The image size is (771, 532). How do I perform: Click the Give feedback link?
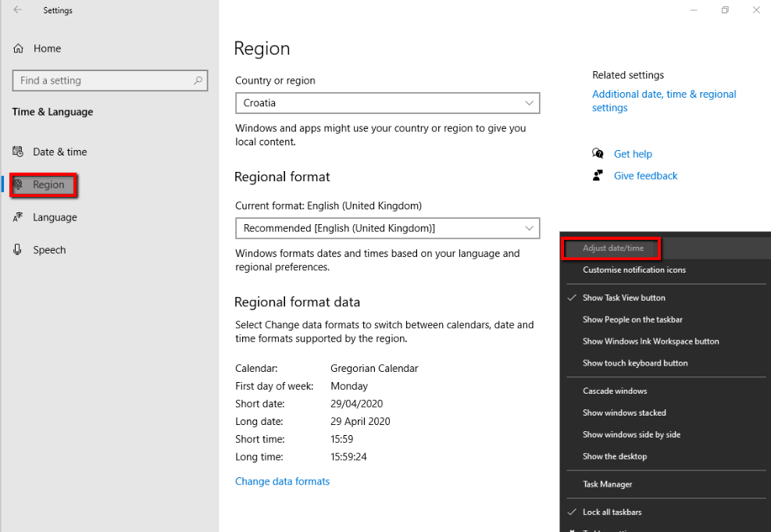pos(645,176)
